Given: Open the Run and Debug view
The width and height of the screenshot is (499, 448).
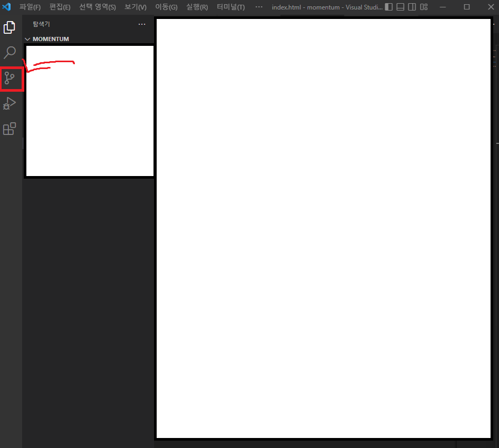Looking at the screenshot, I should click(9, 103).
